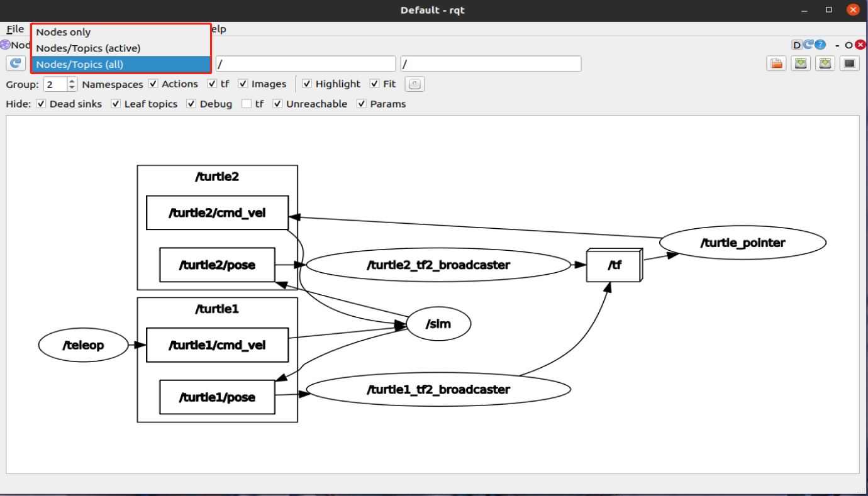Screen dimensions: 868x496
Task: Uncheck the Hide Debug option
Action: [191, 104]
